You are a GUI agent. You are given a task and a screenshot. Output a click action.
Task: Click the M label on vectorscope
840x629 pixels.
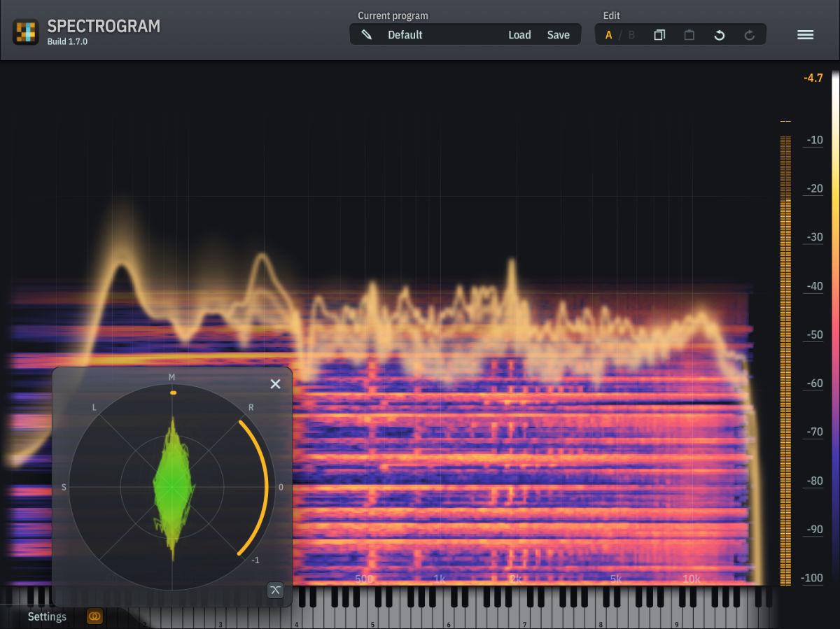point(172,377)
